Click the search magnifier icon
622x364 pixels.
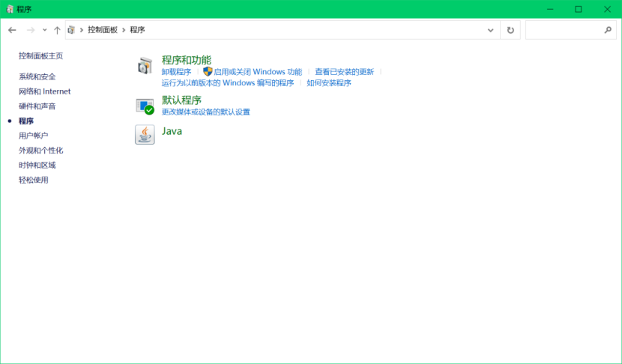pos(608,30)
